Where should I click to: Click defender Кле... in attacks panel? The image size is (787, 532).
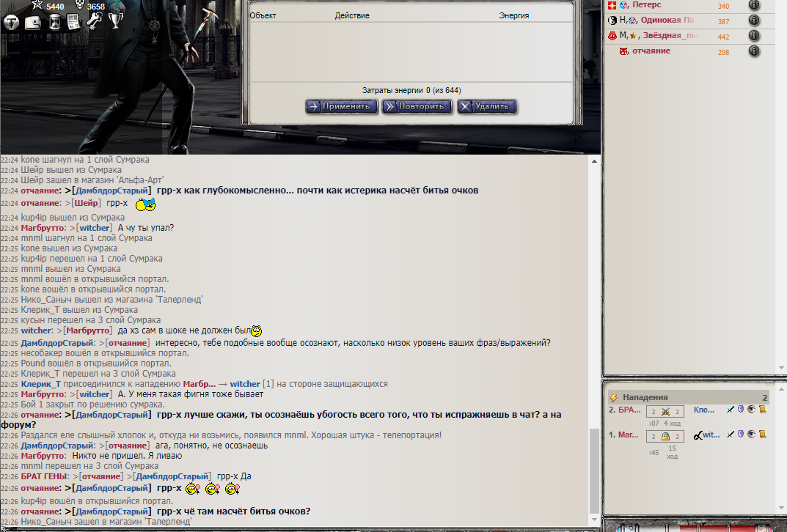(x=703, y=410)
